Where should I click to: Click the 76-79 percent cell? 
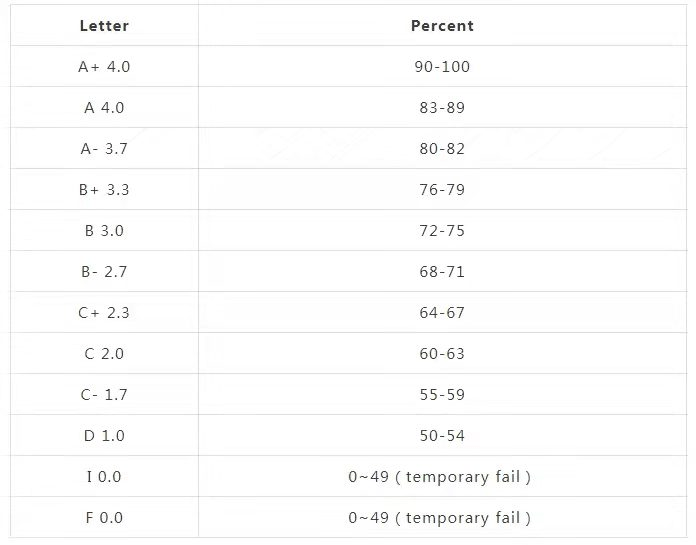442,190
